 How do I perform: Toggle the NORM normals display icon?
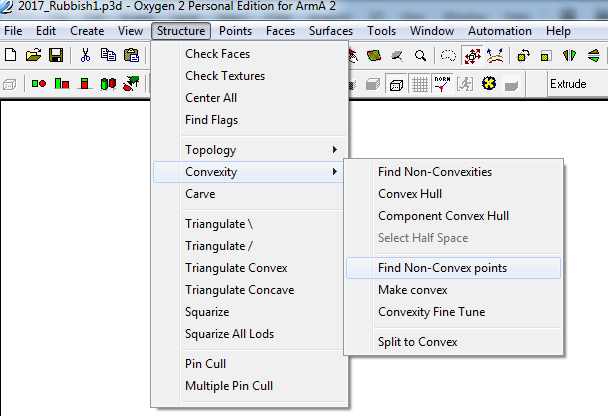coord(442,84)
